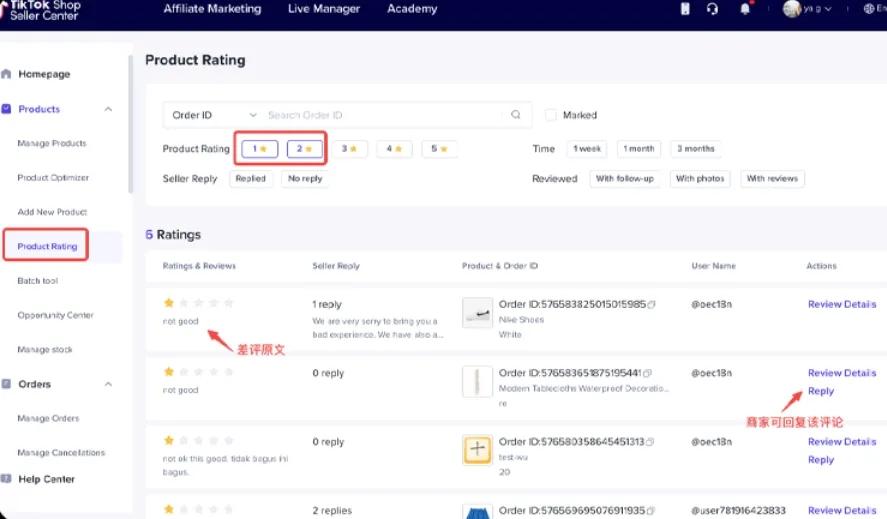Viewport: 887px width, 519px height.
Task: Go to Live Manager tab
Action: [x=324, y=9]
